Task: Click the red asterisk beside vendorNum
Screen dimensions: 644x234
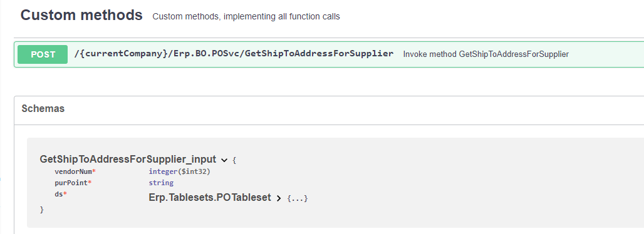Action: click(94, 170)
